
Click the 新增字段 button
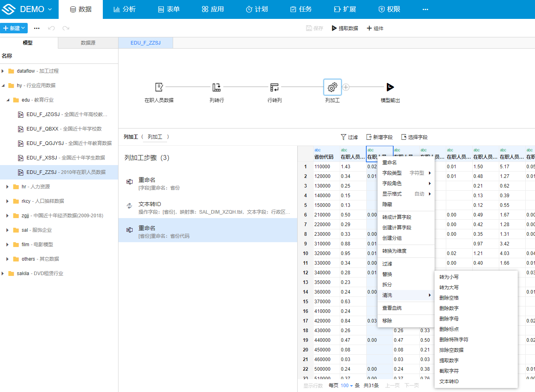click(379, 137)
